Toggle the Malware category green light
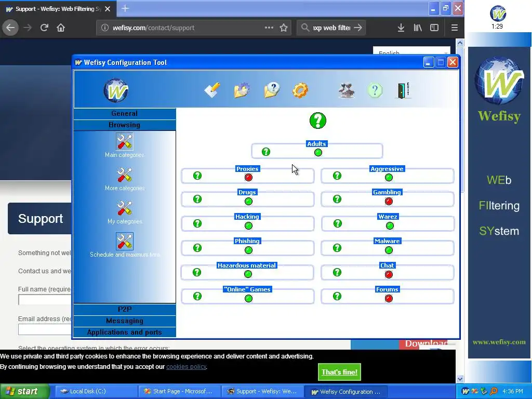The image size is (532, 399). click(x=389, y=250)
